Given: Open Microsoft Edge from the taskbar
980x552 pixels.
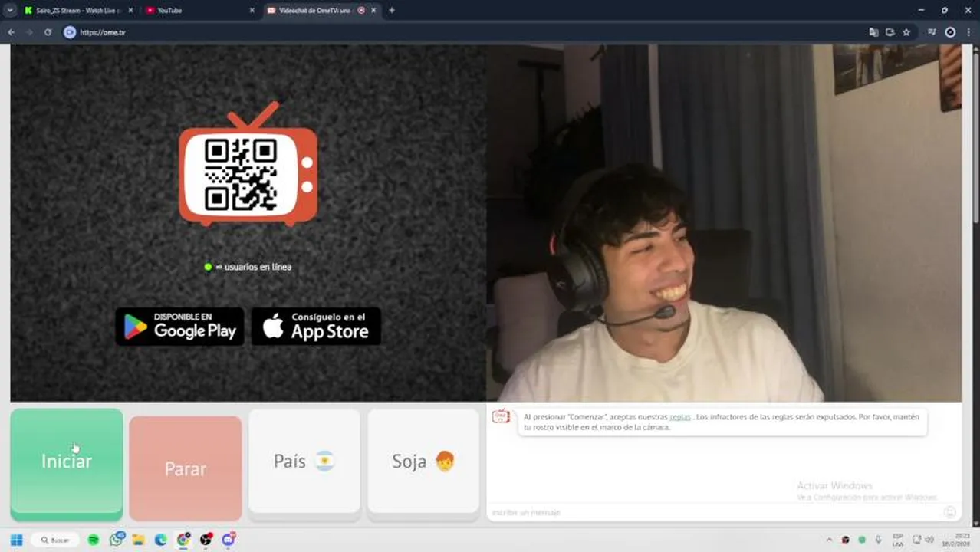Looking at the screenshot, I should click(x=161, y=540).
